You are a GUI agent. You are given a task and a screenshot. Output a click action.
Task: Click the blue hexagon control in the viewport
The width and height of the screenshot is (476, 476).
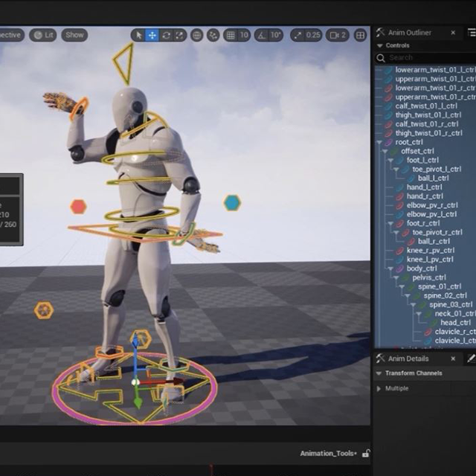[x=232, y=202]
